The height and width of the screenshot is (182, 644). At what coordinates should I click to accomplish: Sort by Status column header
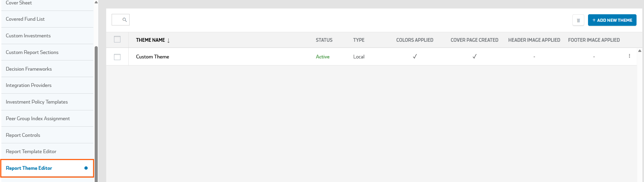click(x=324, y=40)
